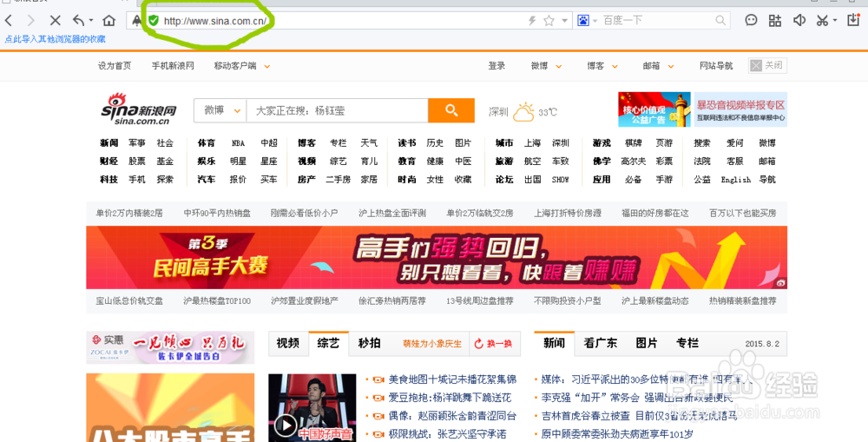Bookmark page with the star icon

(x=549, y=21)
